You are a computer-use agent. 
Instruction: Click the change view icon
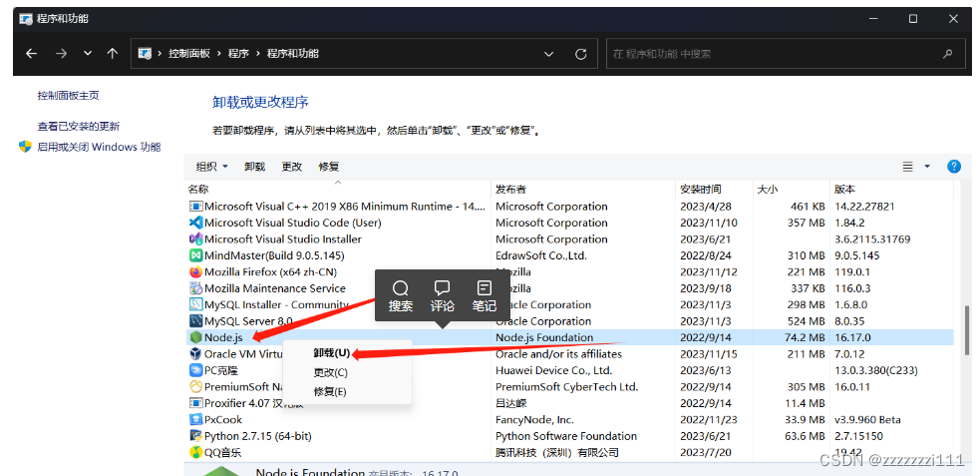coord(907,167)
